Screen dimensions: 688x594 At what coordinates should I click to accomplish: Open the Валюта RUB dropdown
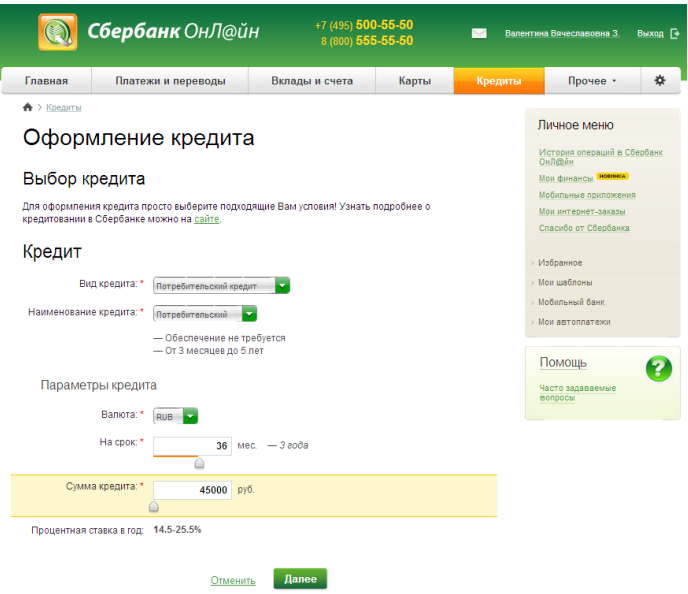[190, 416]
